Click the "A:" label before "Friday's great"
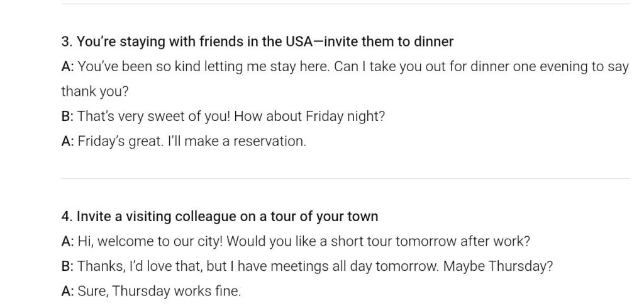644x308 pixels. click(67, 141)
